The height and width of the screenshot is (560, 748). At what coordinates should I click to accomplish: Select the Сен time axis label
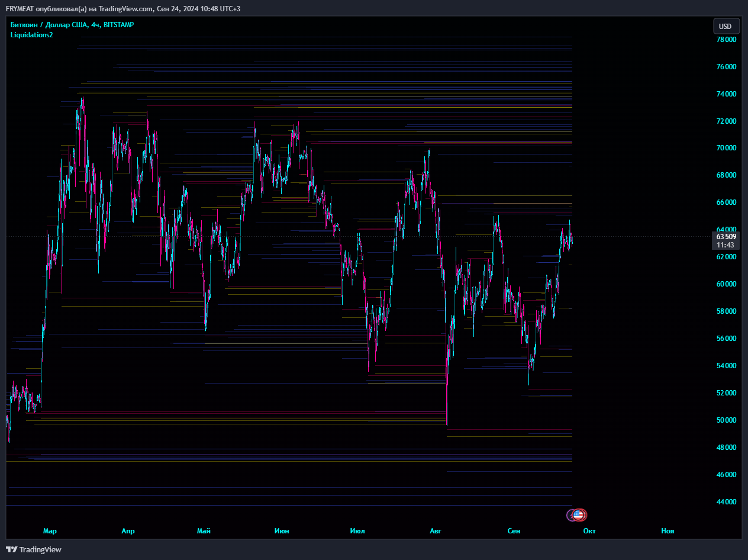coord(514,531)
